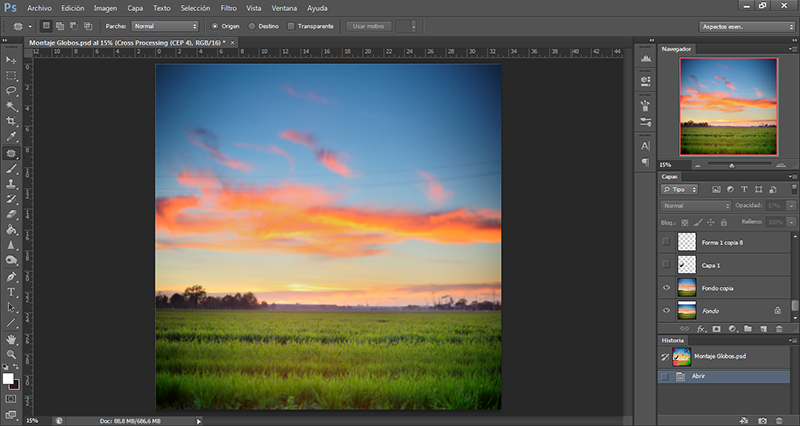Toggle history brush source for Abrir state
The height and width of the screenshot is (426, 800).
tap(664, 377)
